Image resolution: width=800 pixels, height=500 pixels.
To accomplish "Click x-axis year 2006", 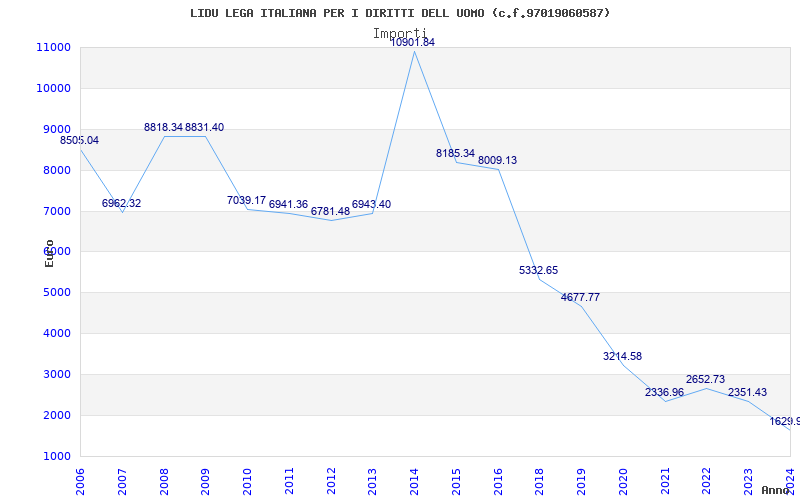I will tap(80, 482).
